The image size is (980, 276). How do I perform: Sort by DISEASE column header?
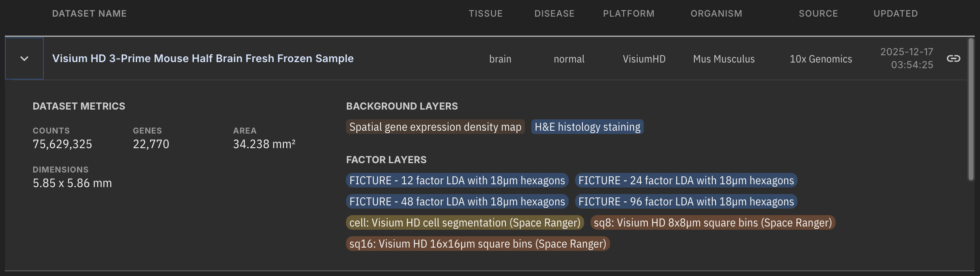(x=554, y=13)
